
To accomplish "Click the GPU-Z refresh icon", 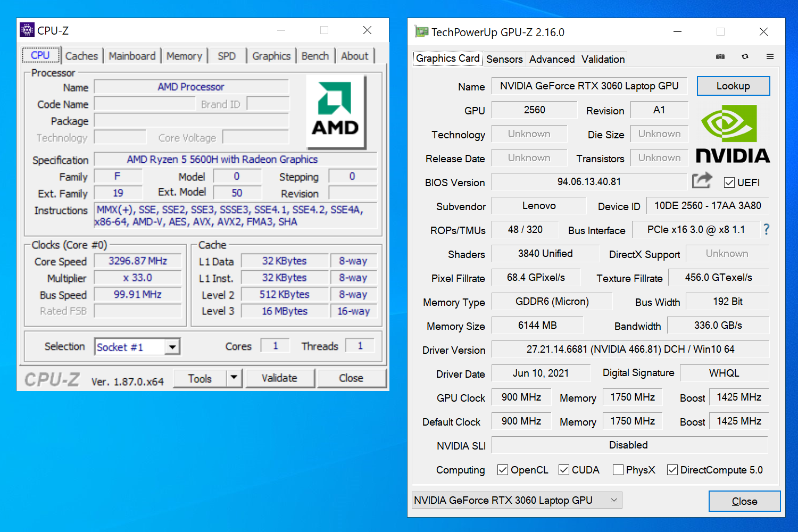I will 745,56.
